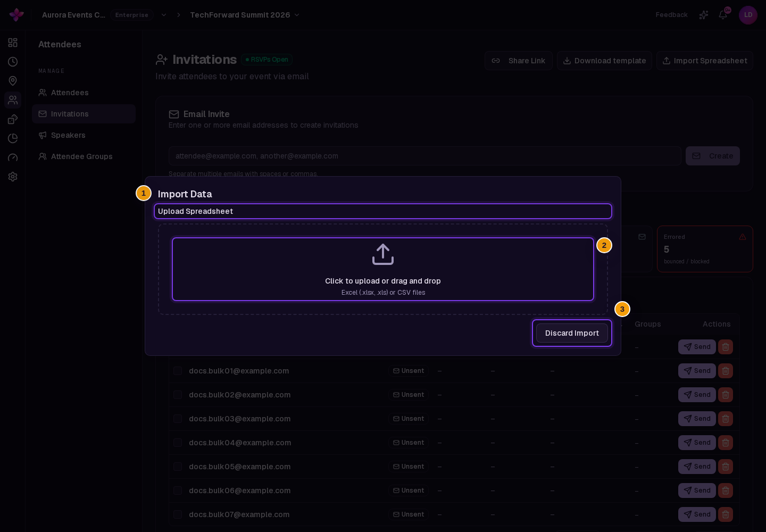
Task: Open the TechForward Summit 2026 event dropdown
Action: 245,15
